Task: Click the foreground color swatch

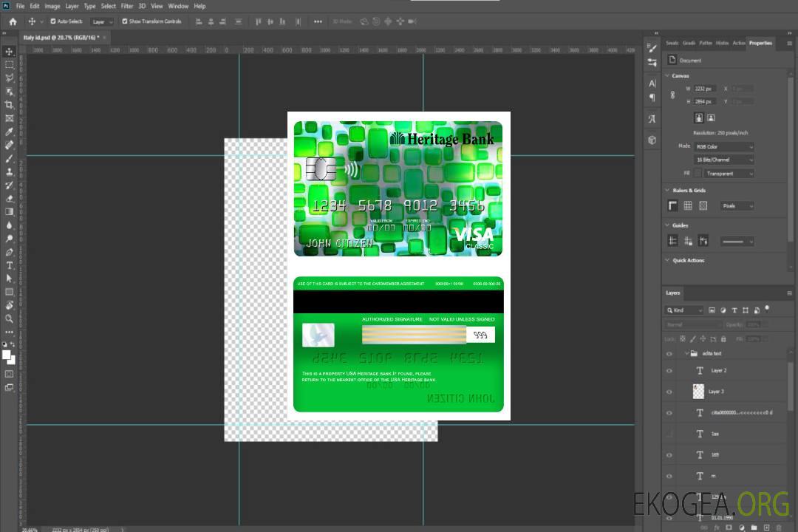Action: click(x=7, y=355)
